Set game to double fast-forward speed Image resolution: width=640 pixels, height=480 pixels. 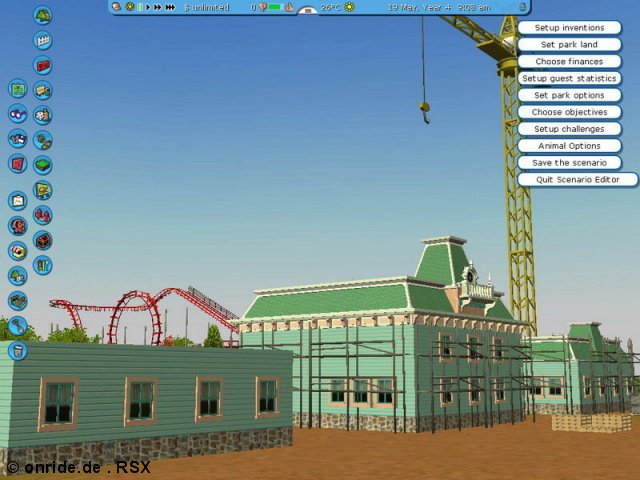(x=158, y=7)
